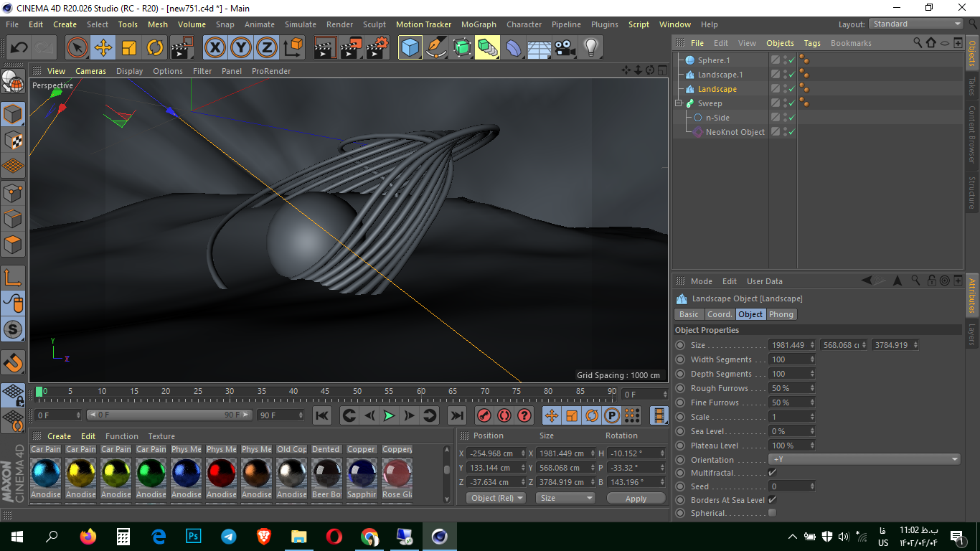The width and height of the screenshot is (980, 551).
Task: Toggle Autokeying red circular icon
Action: (504, 415)
